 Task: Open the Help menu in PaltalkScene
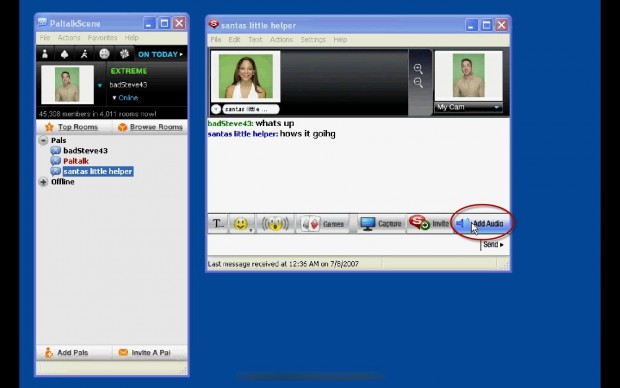click(x=132, y=38)
